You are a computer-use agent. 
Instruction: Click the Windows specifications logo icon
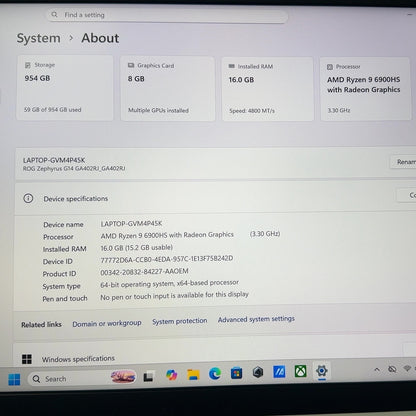click(27, 359)
